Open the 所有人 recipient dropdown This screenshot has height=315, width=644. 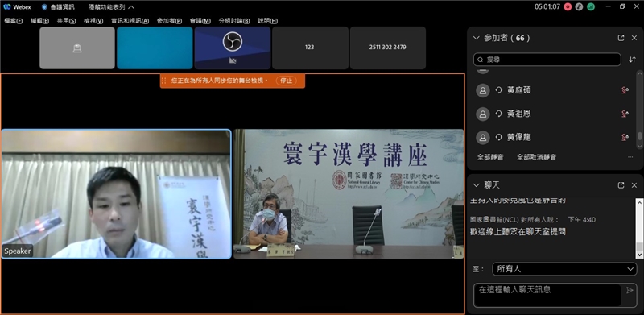pos(564,269)
